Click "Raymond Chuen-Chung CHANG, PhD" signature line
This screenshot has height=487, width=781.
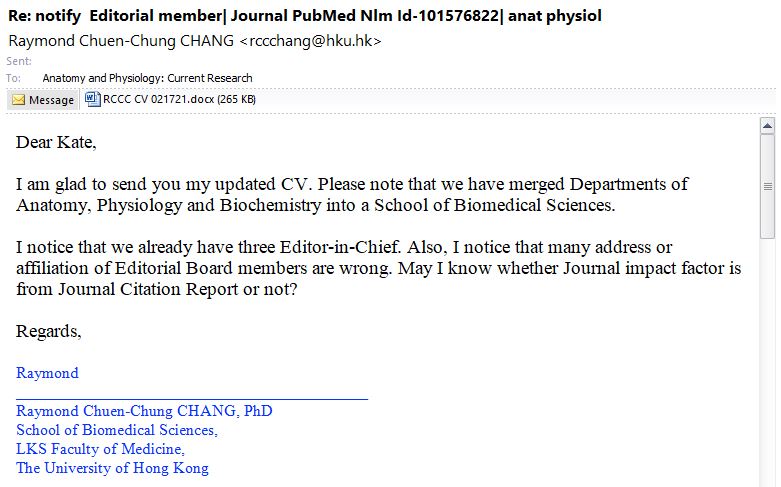pyautogui.click(x=144, y=411)
